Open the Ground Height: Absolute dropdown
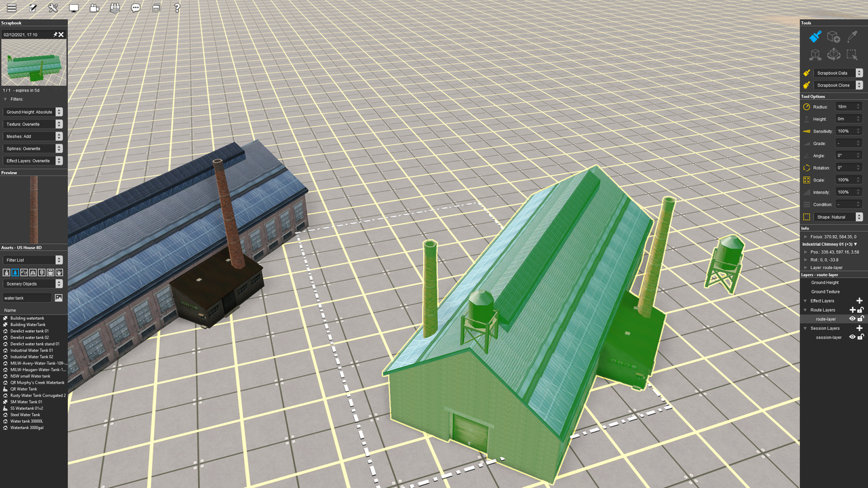The image size is (868, 488). click(x=34, y=112)
